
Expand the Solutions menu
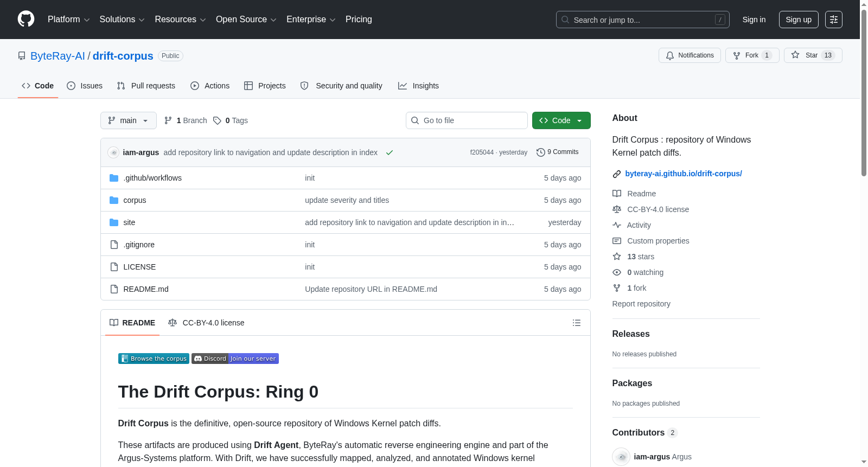coord(122,20)
